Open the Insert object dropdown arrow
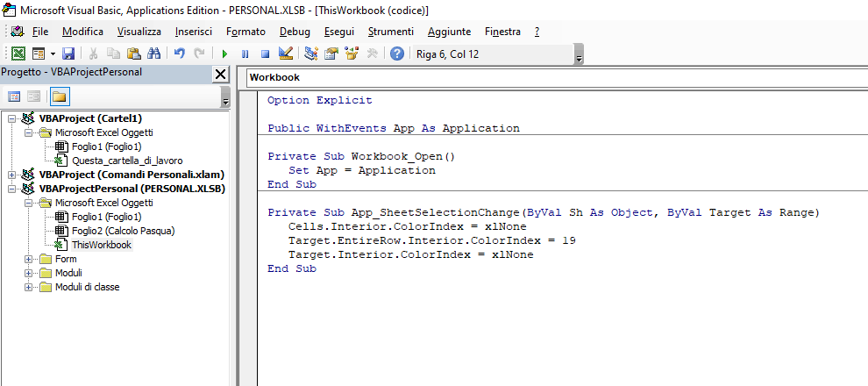 click(x=53, y=54)
